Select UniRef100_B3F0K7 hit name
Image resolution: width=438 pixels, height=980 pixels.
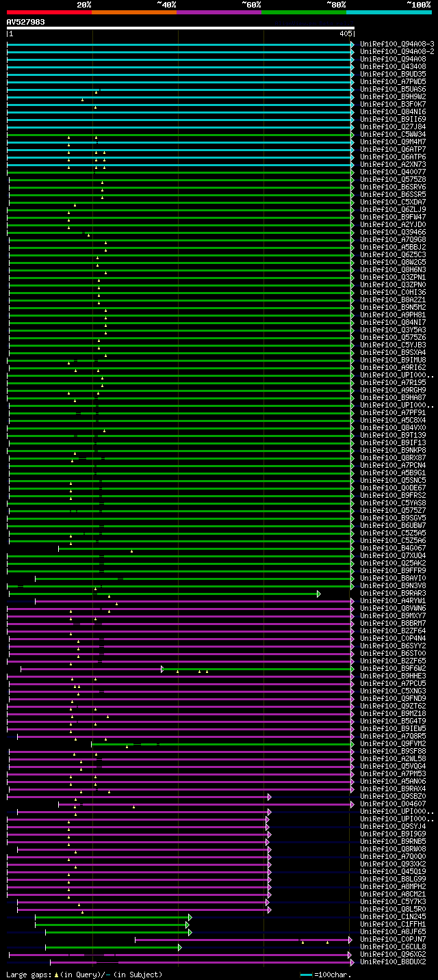pos(393,104)
